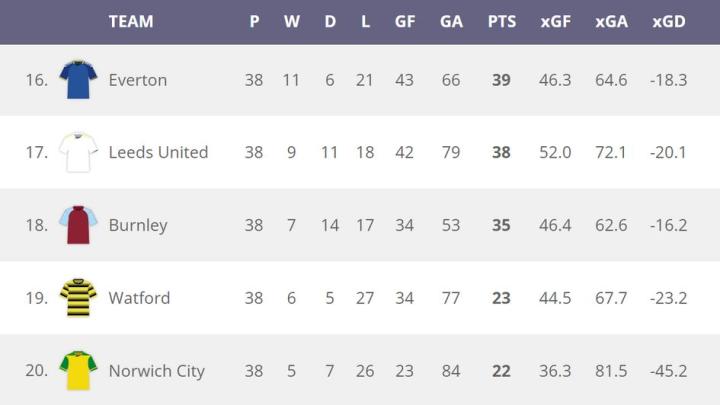Open the Watford team link
Screen dimensions: 720x405
[x=139, y=298]
